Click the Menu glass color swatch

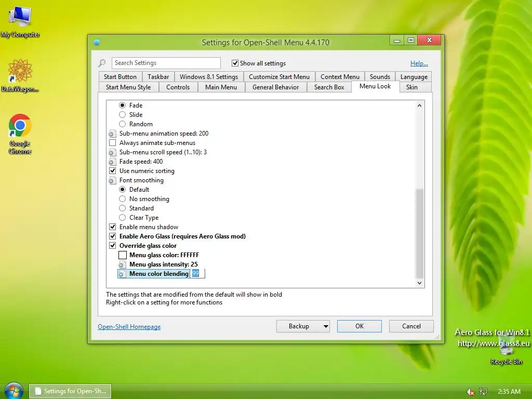point(123,255)
